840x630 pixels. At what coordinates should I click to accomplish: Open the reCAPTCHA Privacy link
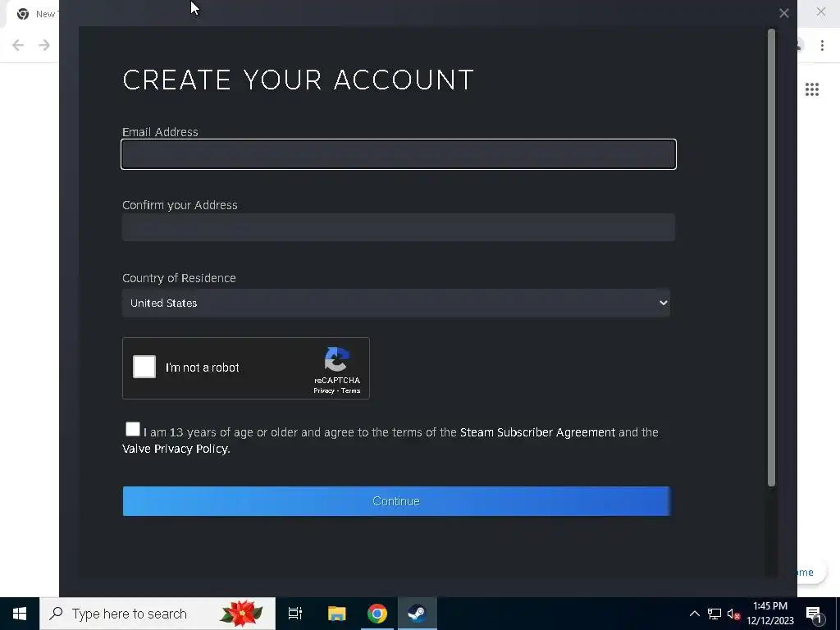click(323, 391)
